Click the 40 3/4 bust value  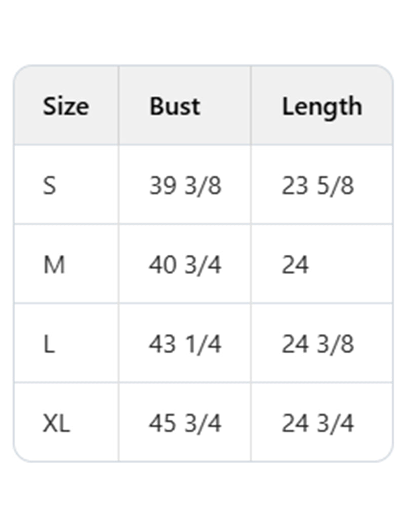pyautogui.click(x=185, y=264)
